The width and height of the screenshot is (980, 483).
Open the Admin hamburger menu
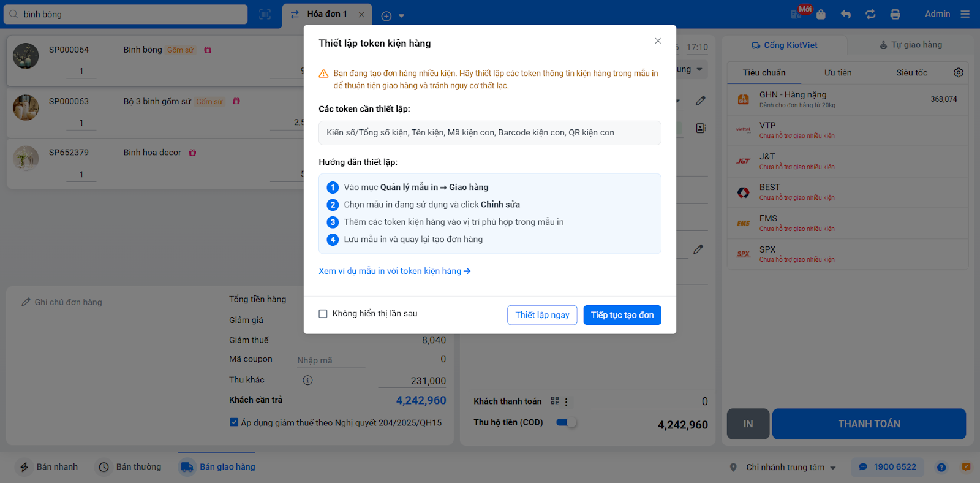965,14
